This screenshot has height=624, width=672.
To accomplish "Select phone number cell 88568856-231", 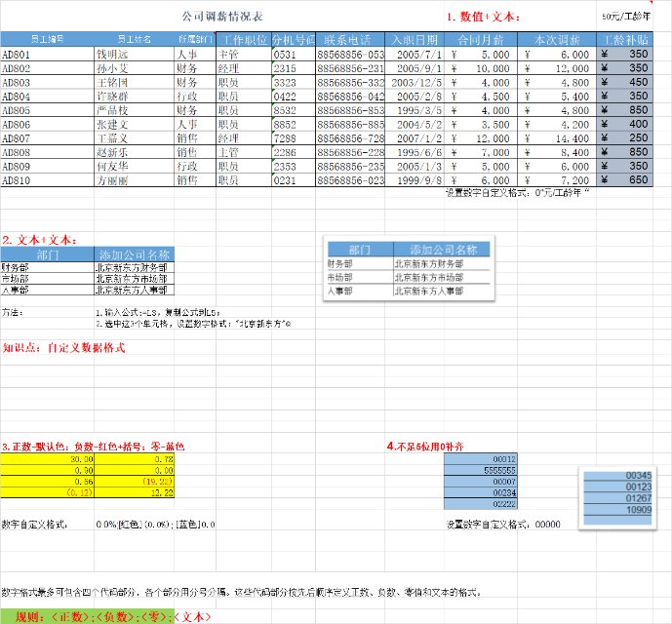I will pos(350,68).
